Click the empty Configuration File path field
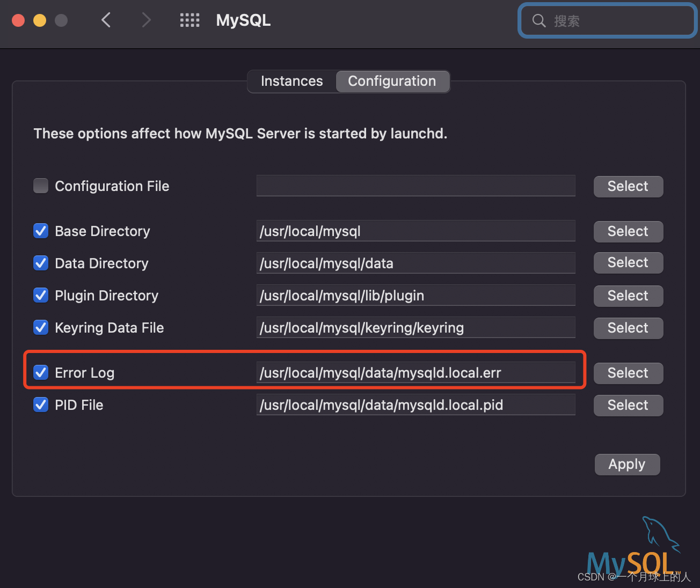 point(415,186)
